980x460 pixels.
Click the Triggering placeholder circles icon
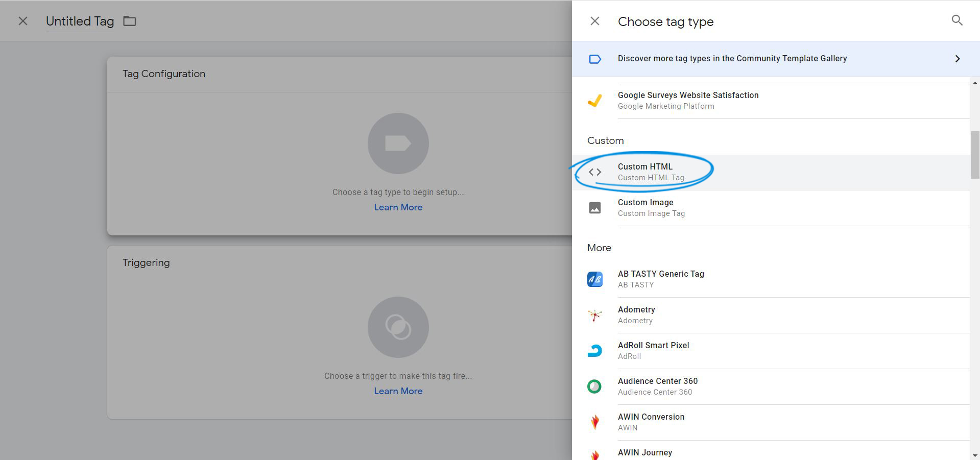(398, 327)
